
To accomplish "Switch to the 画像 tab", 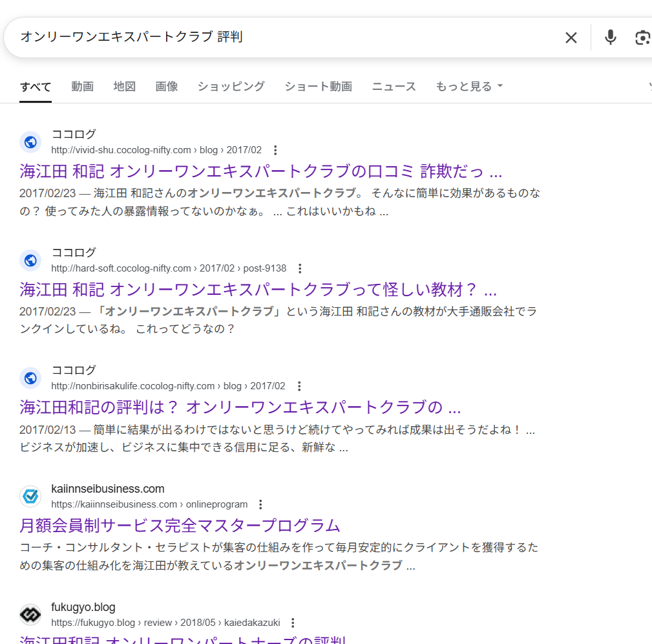I will [166, 87].
